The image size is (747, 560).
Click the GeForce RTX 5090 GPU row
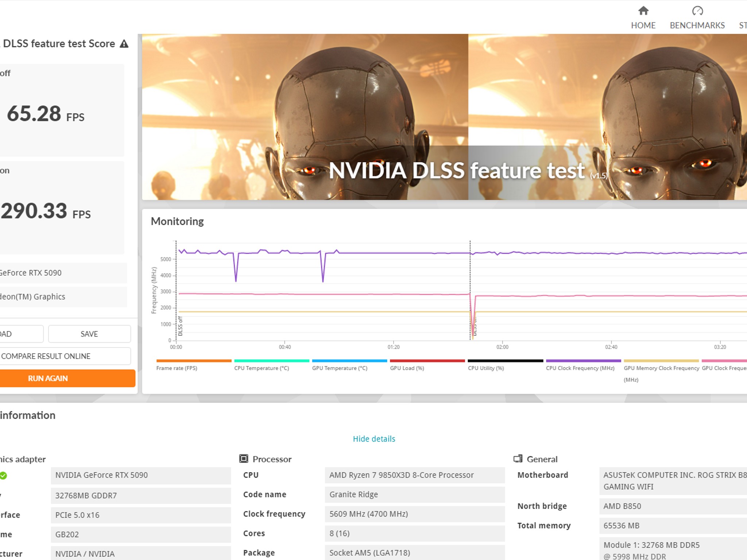click(63, 273)
